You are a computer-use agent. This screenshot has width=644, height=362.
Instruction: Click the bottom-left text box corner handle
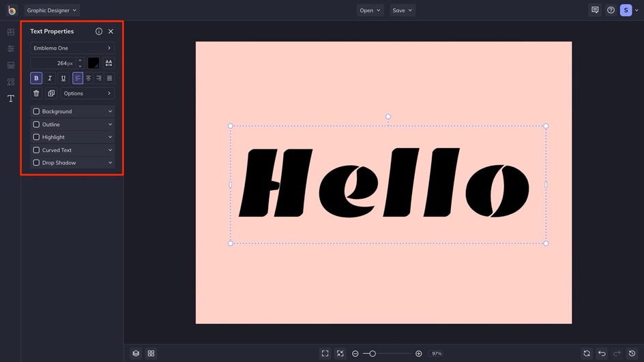(x=231, y=243)
